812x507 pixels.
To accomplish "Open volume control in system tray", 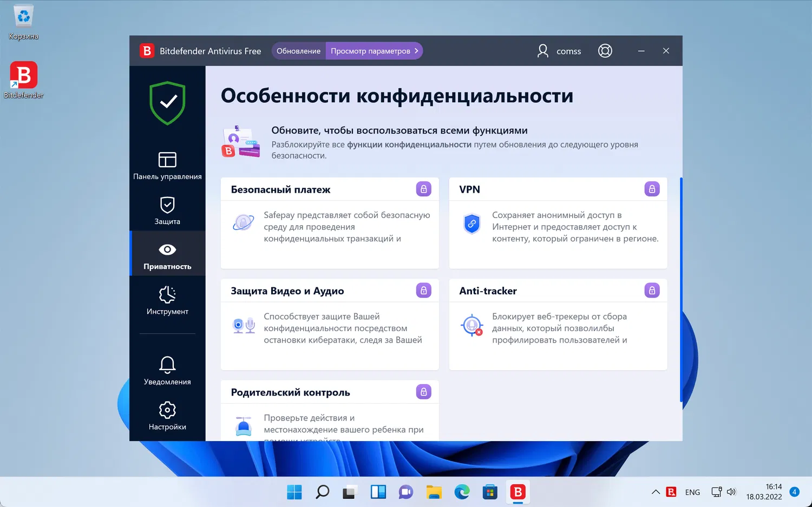I will pos(731,492).
